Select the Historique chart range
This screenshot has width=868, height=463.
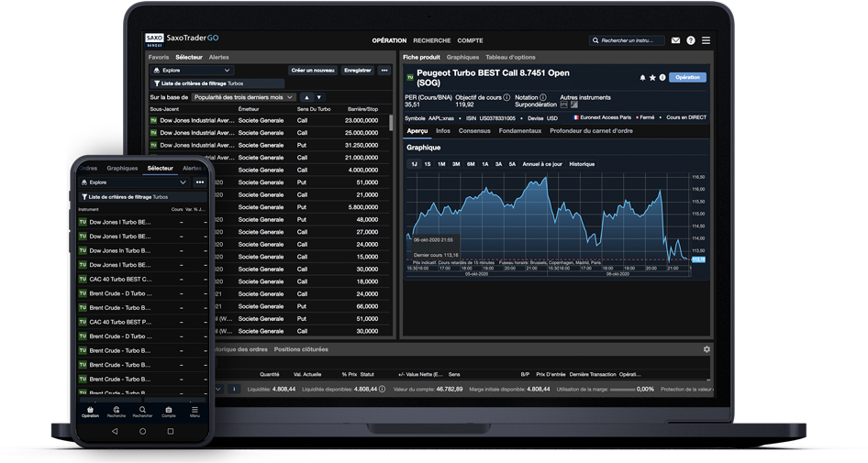click(x=582, y=164)
